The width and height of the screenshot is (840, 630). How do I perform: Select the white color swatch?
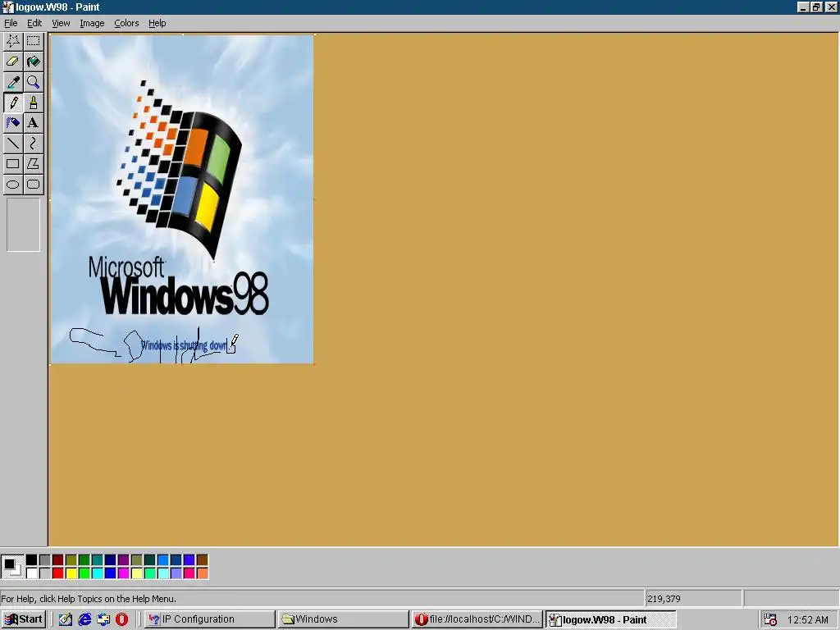tap(32, 573)
